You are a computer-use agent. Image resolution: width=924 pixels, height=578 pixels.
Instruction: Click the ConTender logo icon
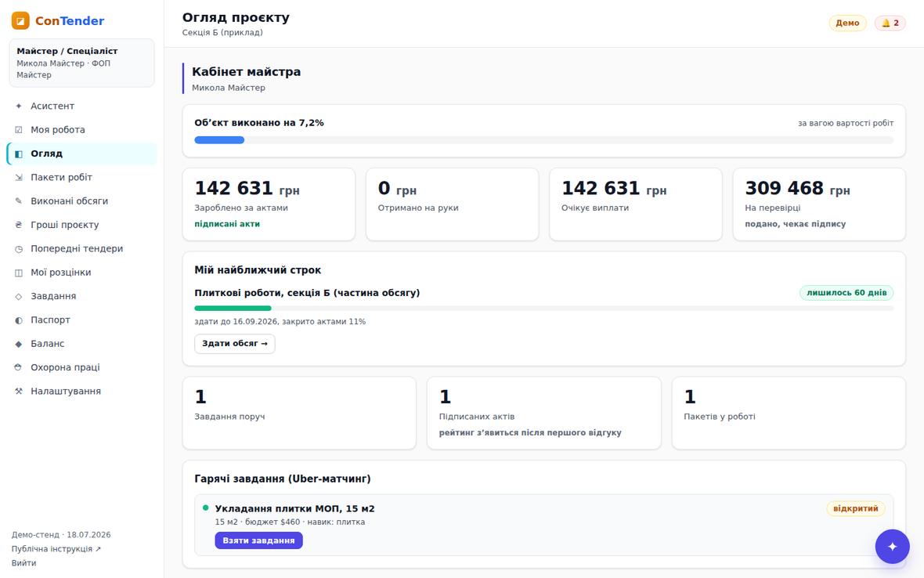click(x=20, y=20)
